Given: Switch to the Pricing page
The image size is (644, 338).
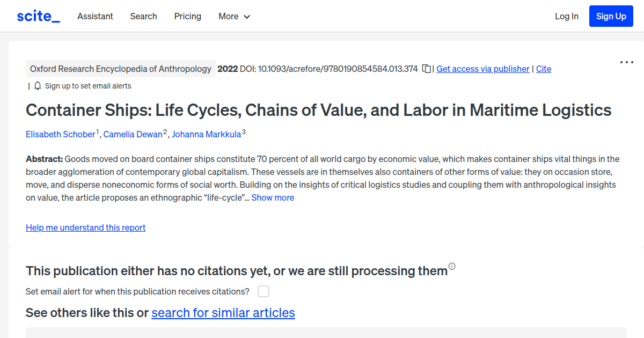Looking at the screenshot, I should pyautogui.click(x=187, y=16).
